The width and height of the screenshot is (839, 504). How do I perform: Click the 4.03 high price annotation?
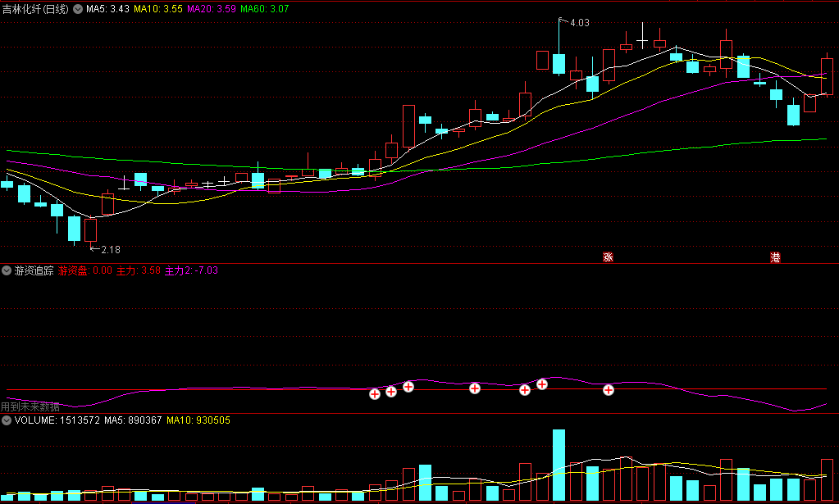click(580, 23)
